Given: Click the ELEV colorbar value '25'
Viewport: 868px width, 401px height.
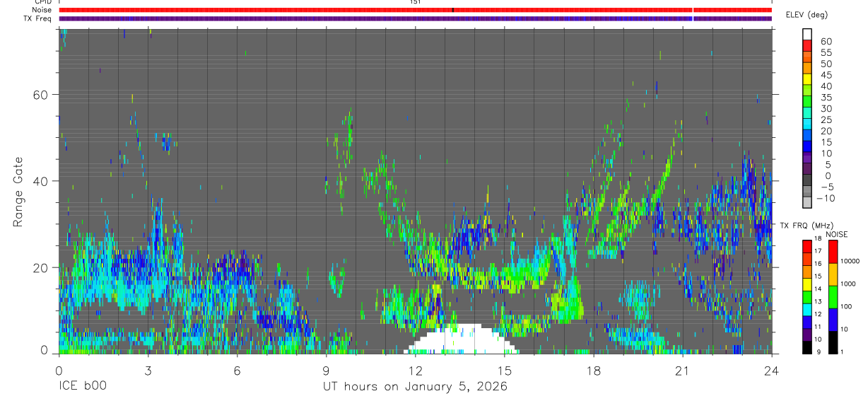Looking at the screenshot, I should [826, 120].
